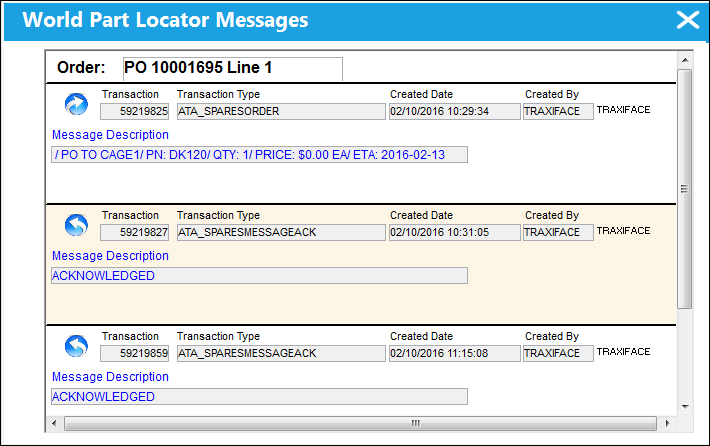The width and height of the screenshot is (710, 446).
Task: Click ATA_SPARESMESSAGEACK field of transaction 59219859
Action: point(281,353)
